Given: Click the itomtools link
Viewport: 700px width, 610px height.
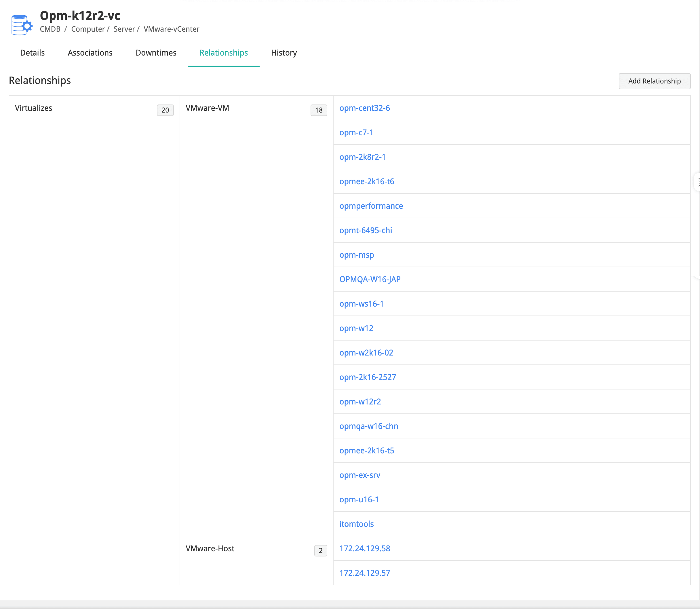Looking at the screenshot, I should point(356,524).
